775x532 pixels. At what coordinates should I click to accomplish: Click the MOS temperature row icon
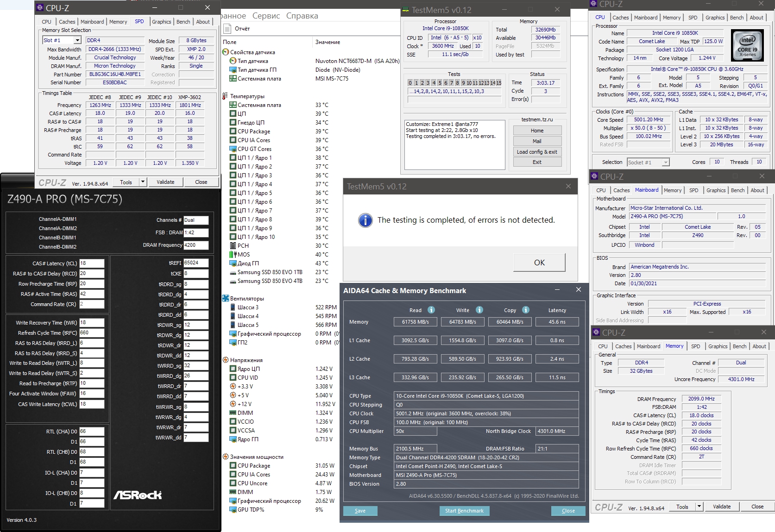233,255
